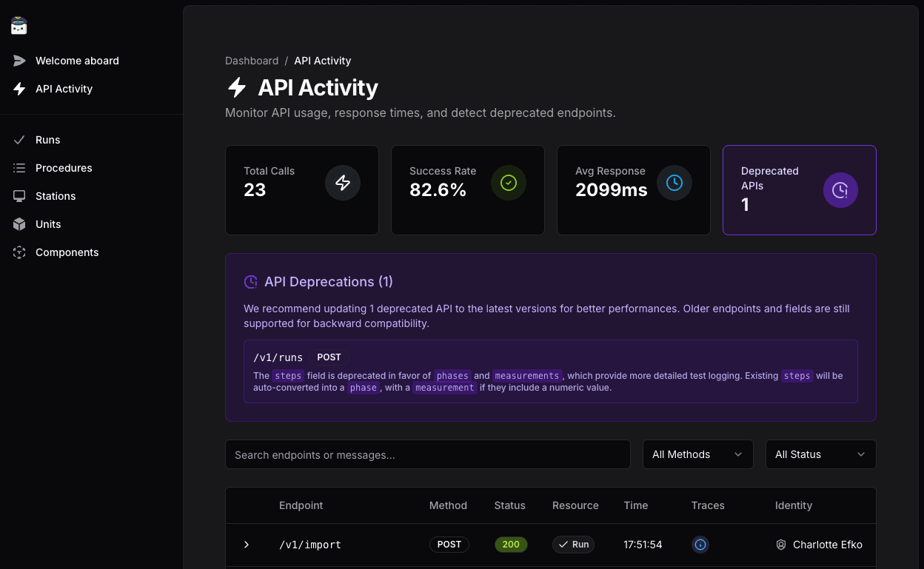Image resolution: width=924 pixels, height=569 pixels.
Task: Click the app logo at top of sidebar
Action: (19, 26)
